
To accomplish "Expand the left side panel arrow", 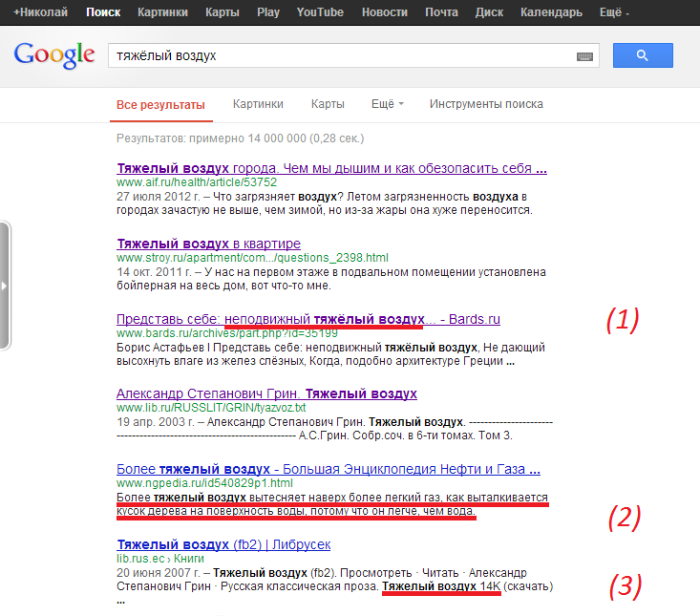I will tap(4, 286).
